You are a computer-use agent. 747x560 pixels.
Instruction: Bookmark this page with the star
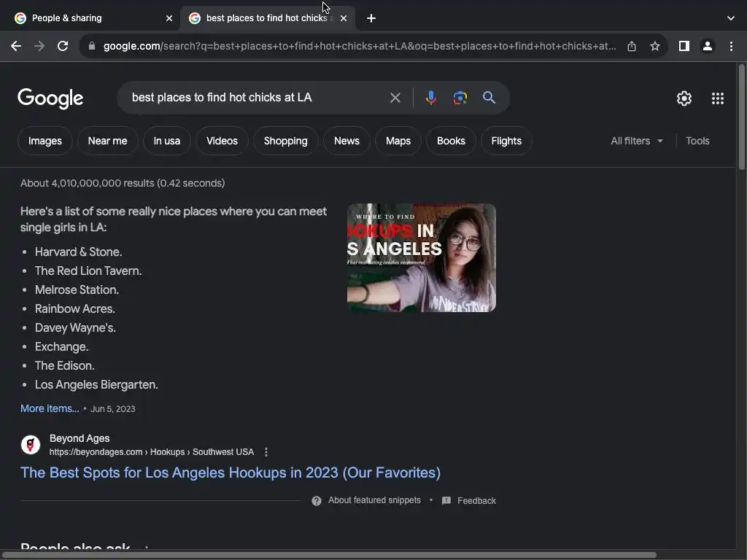pyautogui.click(x=655, y=46)
